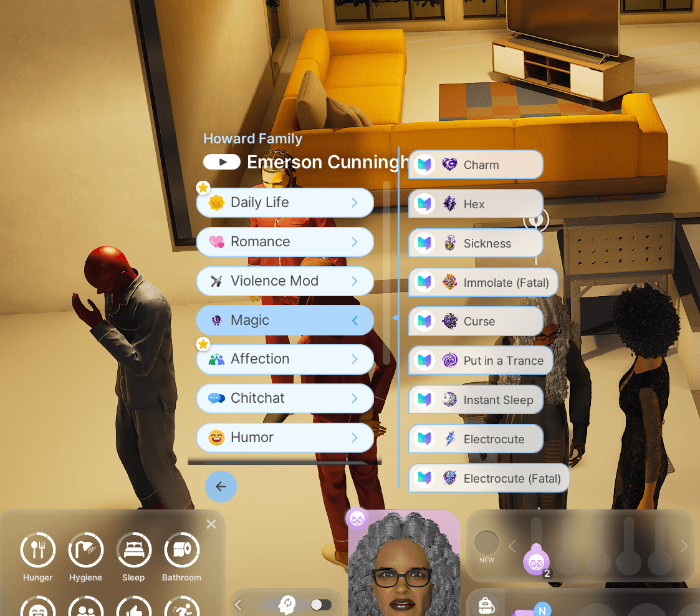Click the Humor laughing face icon
The image size is (700, 616).
click(216, 438)
